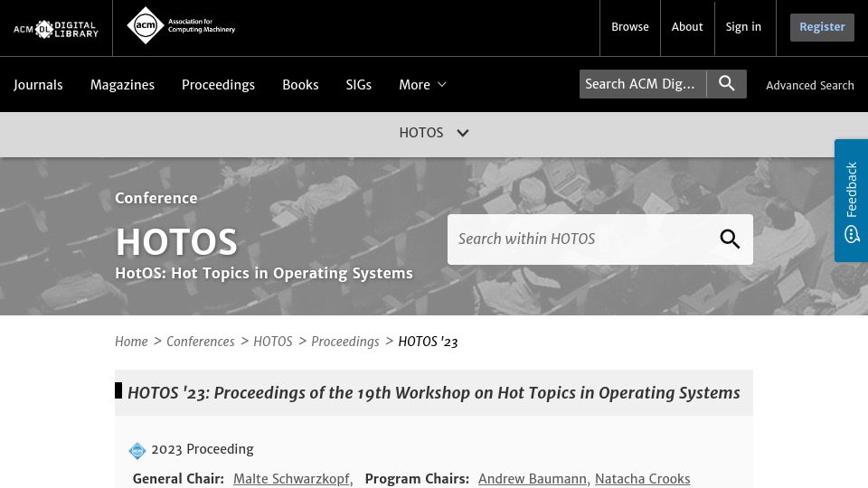Open the Proceedings navigation item

218,85
